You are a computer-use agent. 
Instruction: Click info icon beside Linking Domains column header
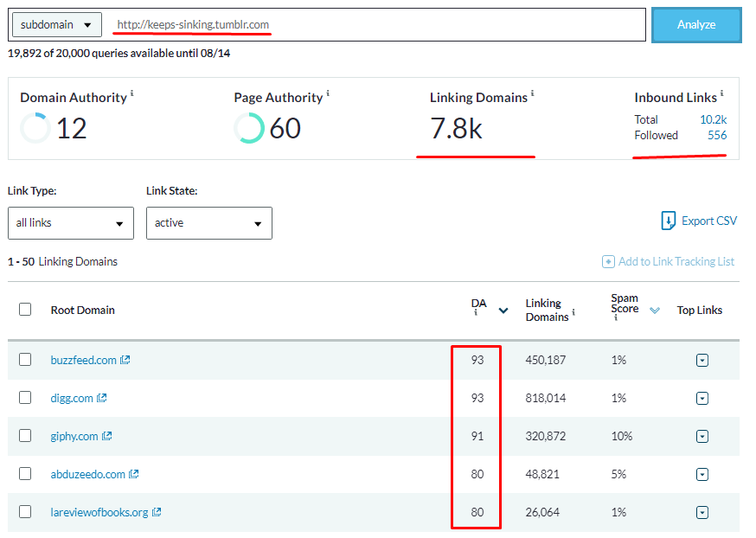(573, 312)
